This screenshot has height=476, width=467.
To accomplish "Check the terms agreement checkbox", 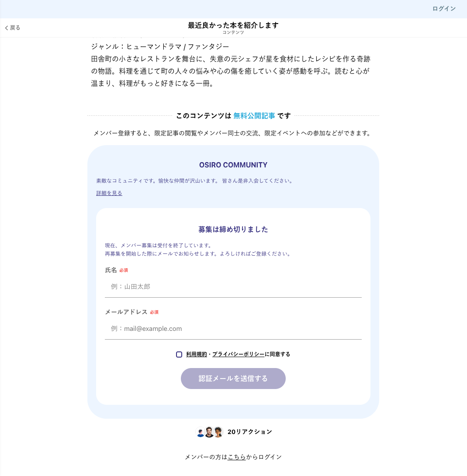I will pos(179,354).
